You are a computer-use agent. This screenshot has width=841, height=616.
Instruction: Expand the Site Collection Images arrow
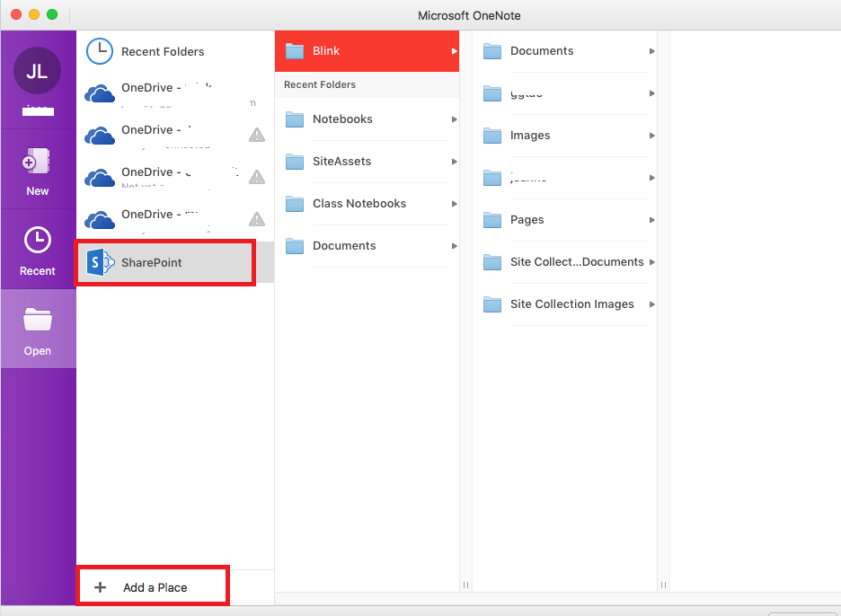[x=652, y=304]
